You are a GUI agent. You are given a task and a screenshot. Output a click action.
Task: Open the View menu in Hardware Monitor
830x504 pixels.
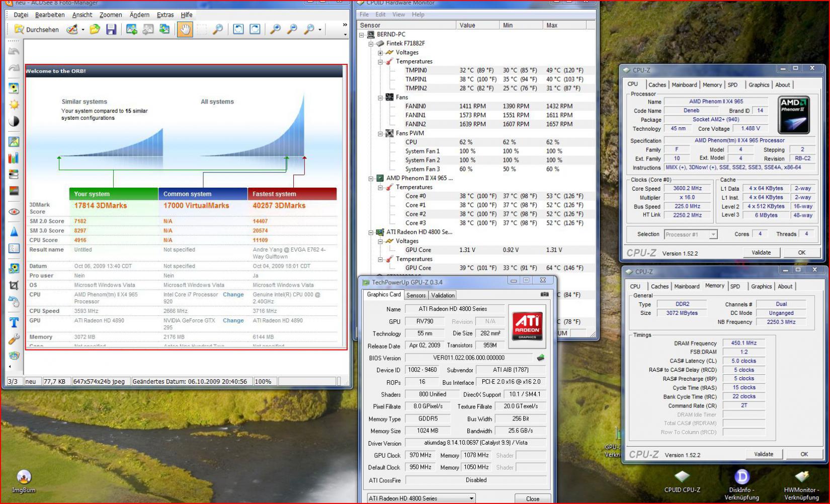point(399,15)
